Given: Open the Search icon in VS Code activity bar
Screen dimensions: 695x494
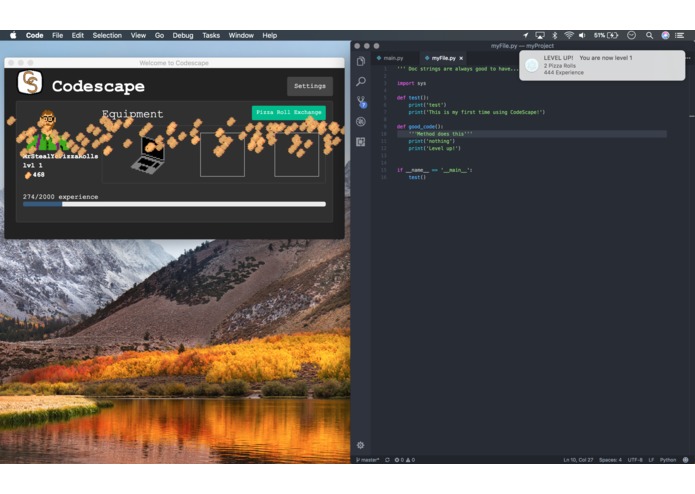Looking at the screenshot, I should tap(361, 81).
